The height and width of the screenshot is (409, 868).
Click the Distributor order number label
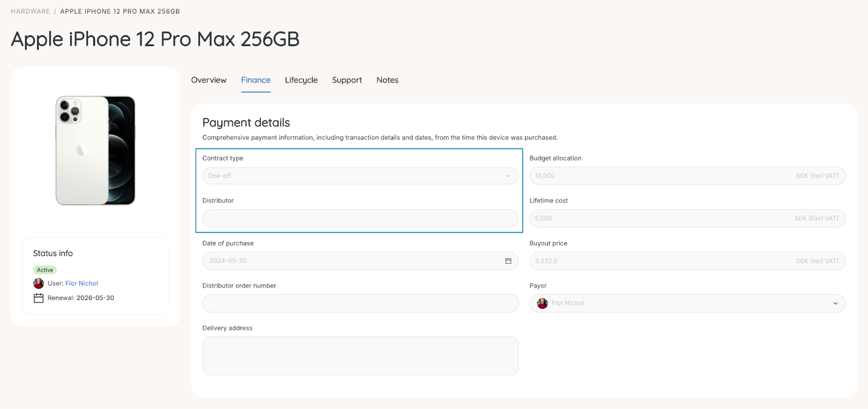click(x=239, y=286)
